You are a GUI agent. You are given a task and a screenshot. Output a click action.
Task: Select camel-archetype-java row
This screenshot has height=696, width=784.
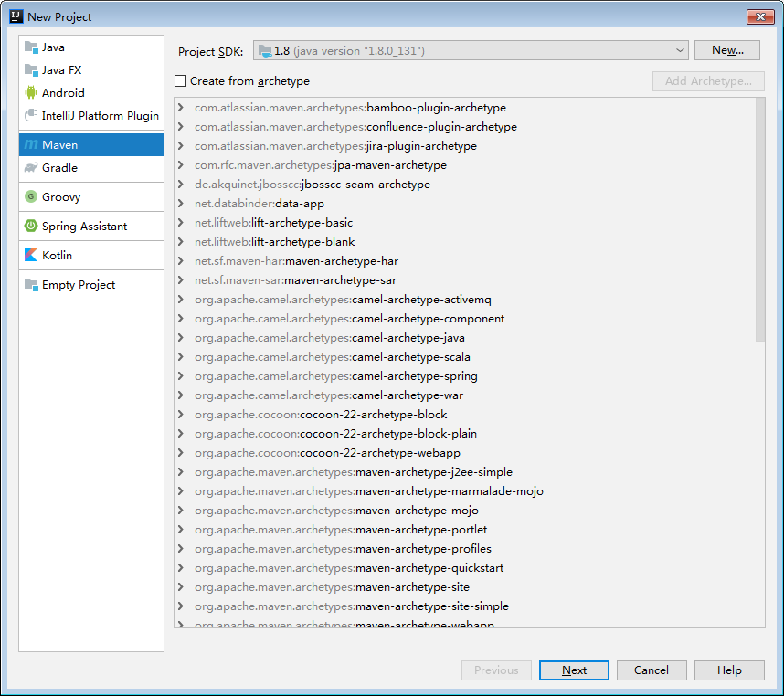(465, 338)
